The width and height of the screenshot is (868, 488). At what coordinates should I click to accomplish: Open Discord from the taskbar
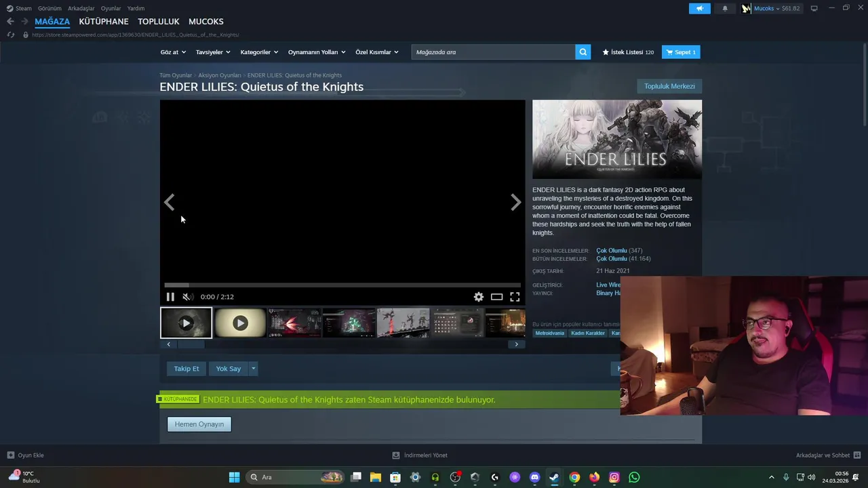click(534, 477)
